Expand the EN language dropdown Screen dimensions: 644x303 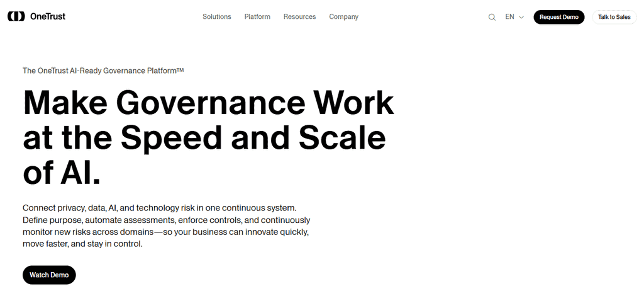click(514, 17)
